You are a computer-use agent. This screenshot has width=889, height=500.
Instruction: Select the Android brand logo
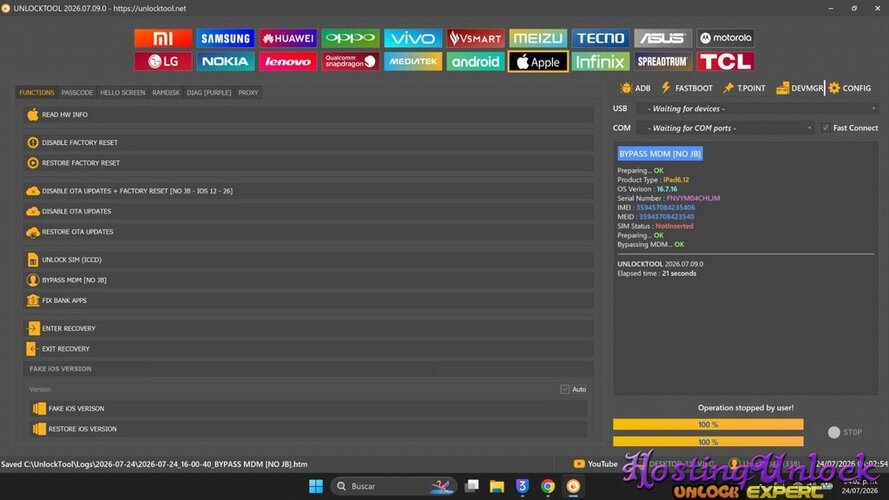[475, 61]
